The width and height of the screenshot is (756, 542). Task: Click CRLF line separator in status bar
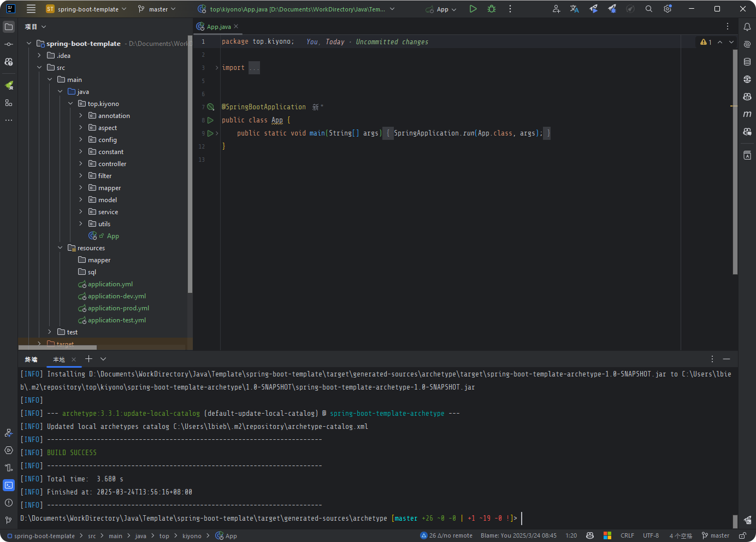pyautogui.click(x=628, y=536)
